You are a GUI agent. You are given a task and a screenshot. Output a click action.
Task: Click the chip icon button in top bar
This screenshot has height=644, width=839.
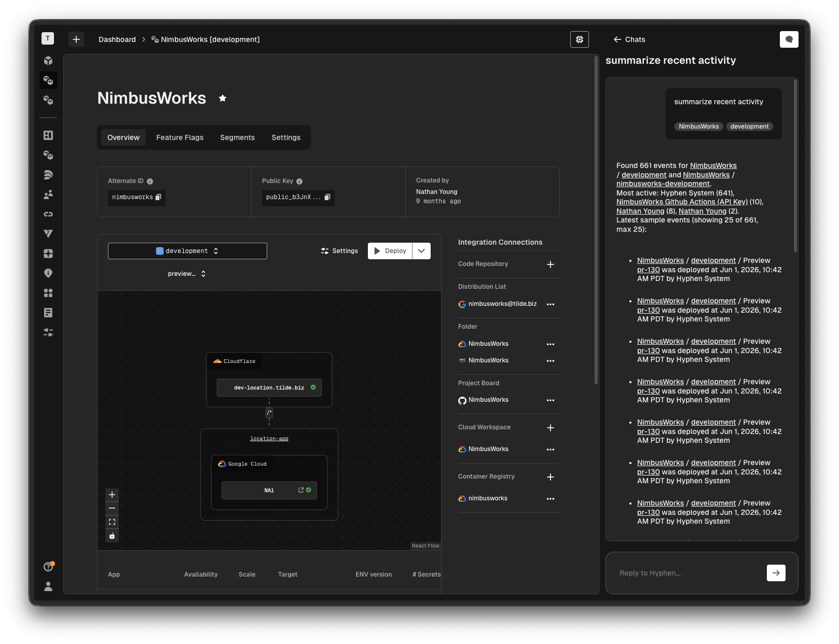580,39
